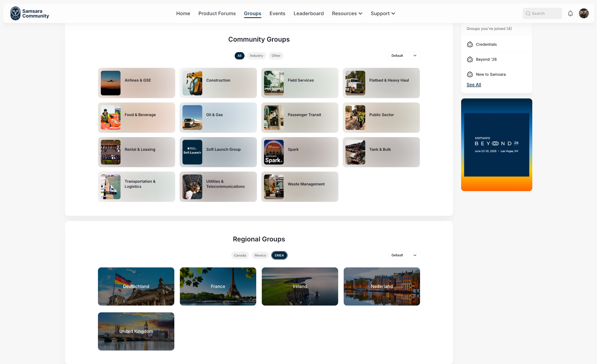
Task: Click the magnifier icon in Search
Action: 528,13
